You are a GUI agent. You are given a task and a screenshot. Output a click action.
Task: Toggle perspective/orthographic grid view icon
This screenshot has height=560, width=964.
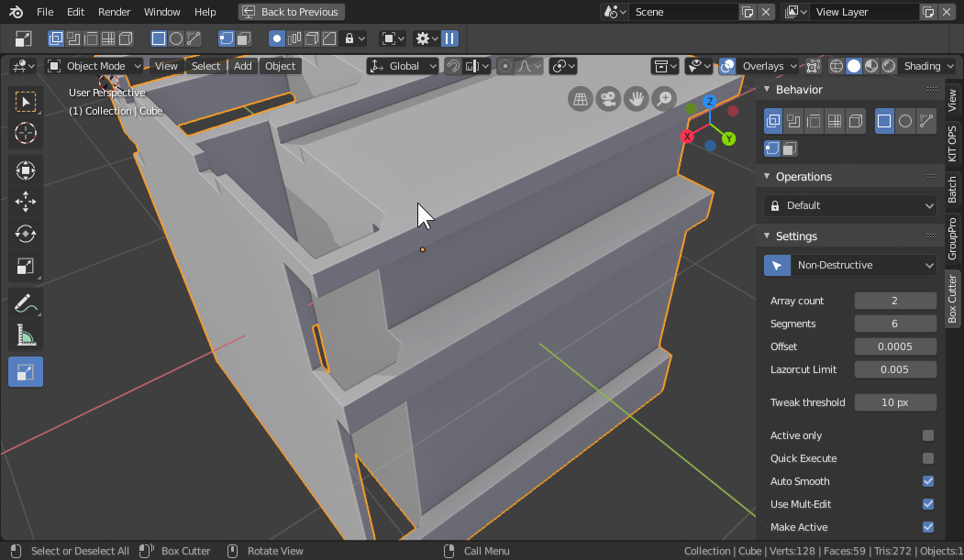point(580,99)
